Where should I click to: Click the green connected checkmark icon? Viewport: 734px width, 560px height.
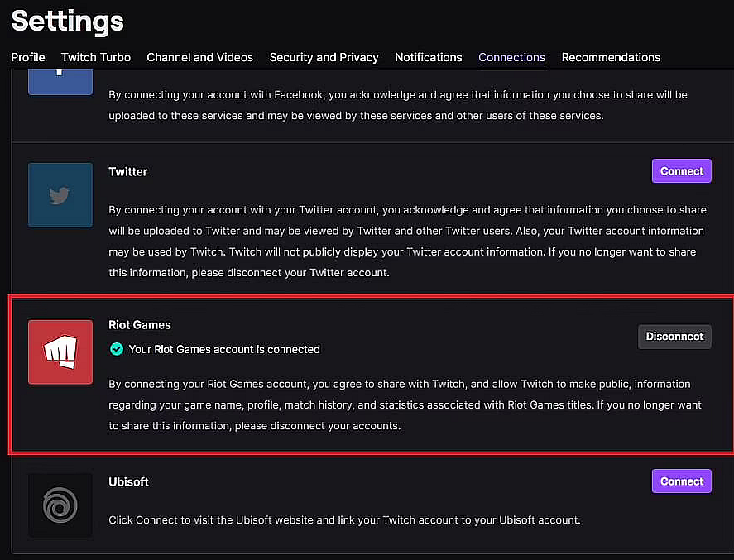[117, 349]
